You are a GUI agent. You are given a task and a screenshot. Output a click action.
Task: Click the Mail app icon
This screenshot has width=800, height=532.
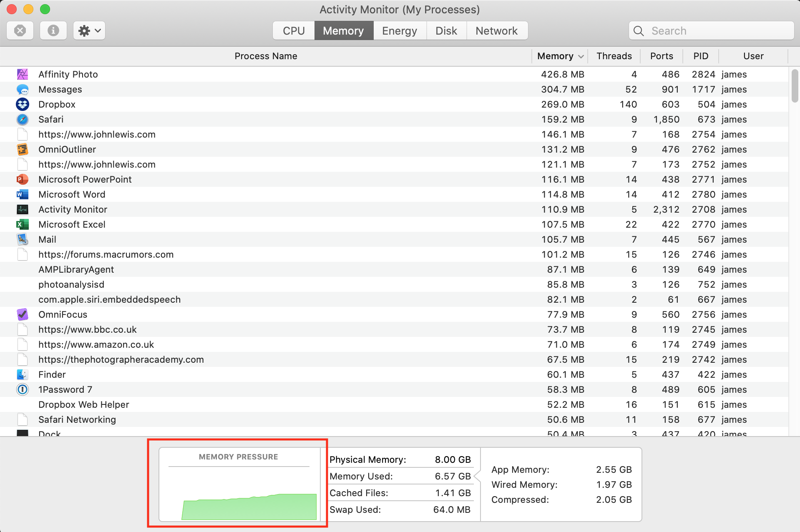coord(23,239)
